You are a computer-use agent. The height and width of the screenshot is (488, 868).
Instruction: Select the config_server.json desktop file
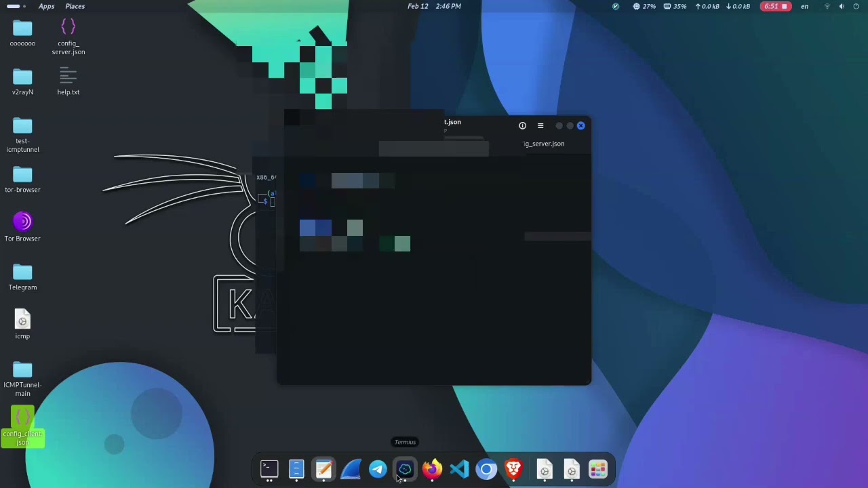[68, 37]
